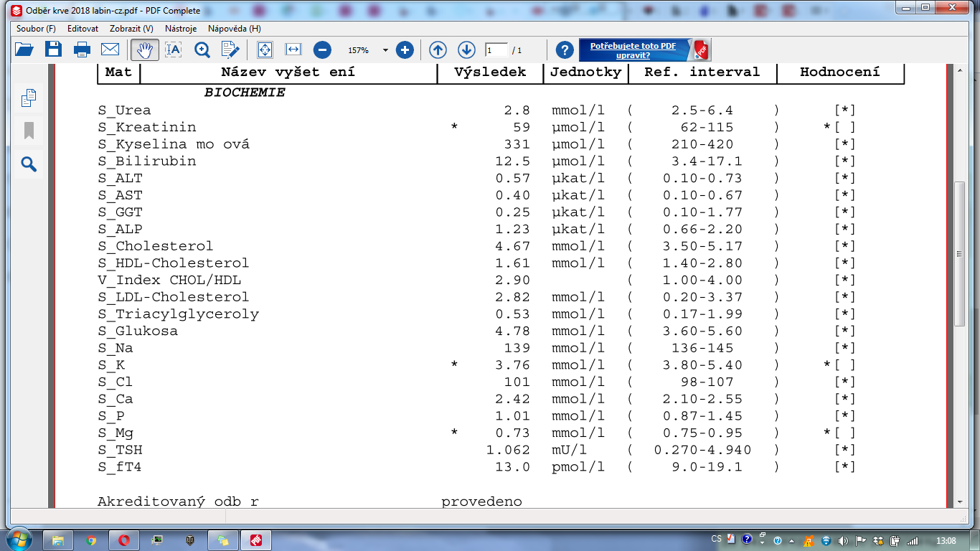Image resolution: width=980 pixels, height=551 pixels.
Task: Click the zoom out minus button
Action: point(322,50)
